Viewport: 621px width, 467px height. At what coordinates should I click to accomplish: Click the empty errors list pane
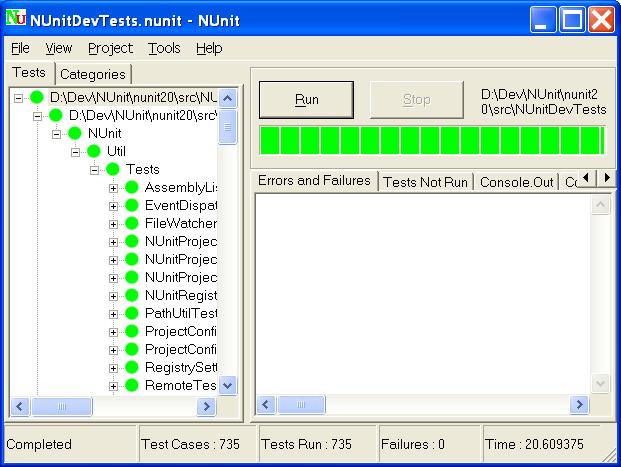click(423, 294)
